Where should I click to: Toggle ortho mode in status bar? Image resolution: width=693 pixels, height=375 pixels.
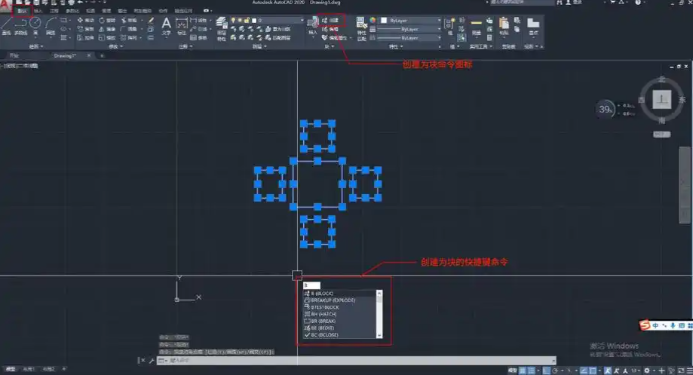547,371
